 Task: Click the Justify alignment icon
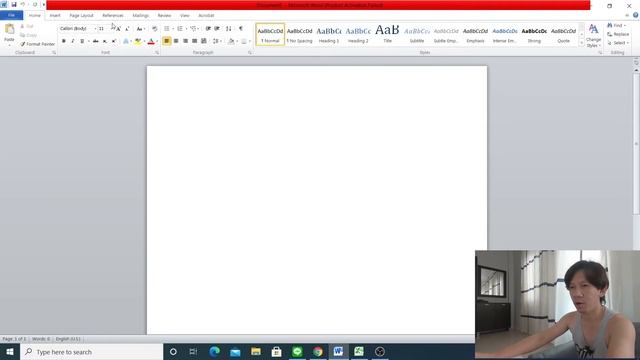195,41
